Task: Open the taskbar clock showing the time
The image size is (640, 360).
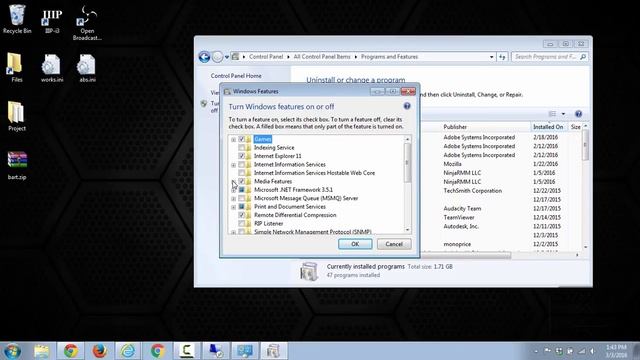Action: 616,351
